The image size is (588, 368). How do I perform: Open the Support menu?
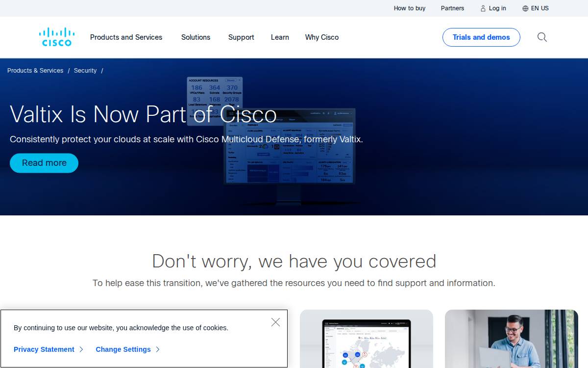(241, 37)
